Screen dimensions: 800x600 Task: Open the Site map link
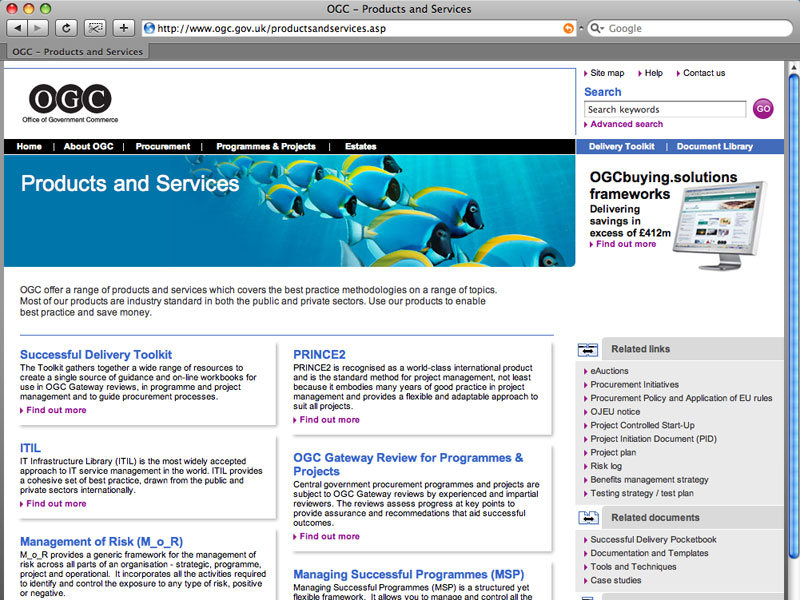click(607, 73)
